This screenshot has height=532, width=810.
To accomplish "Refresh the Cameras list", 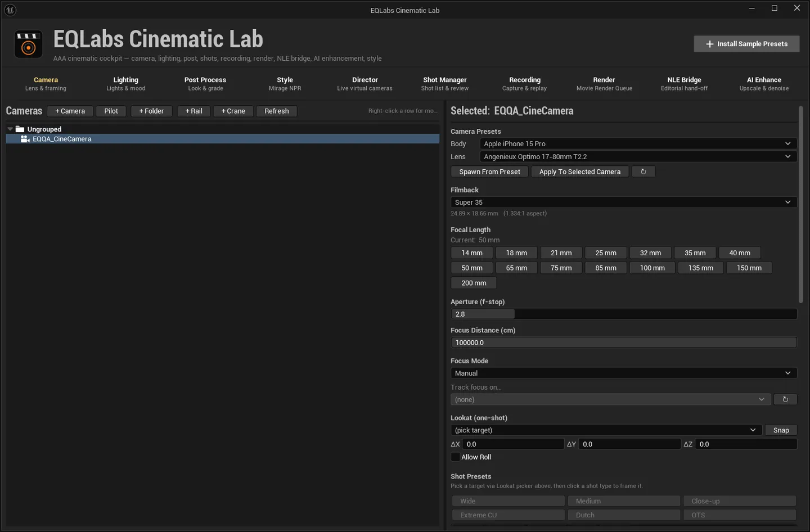I will [277, 111].
